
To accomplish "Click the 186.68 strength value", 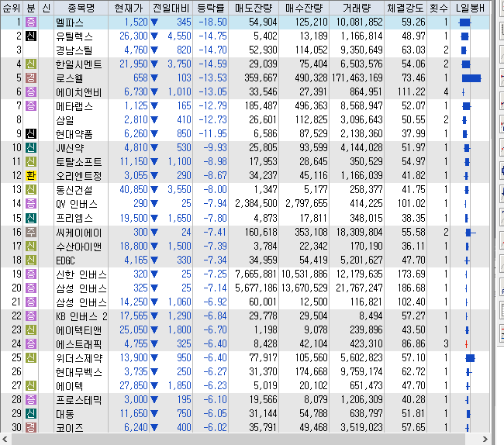I will click(412, 288).
